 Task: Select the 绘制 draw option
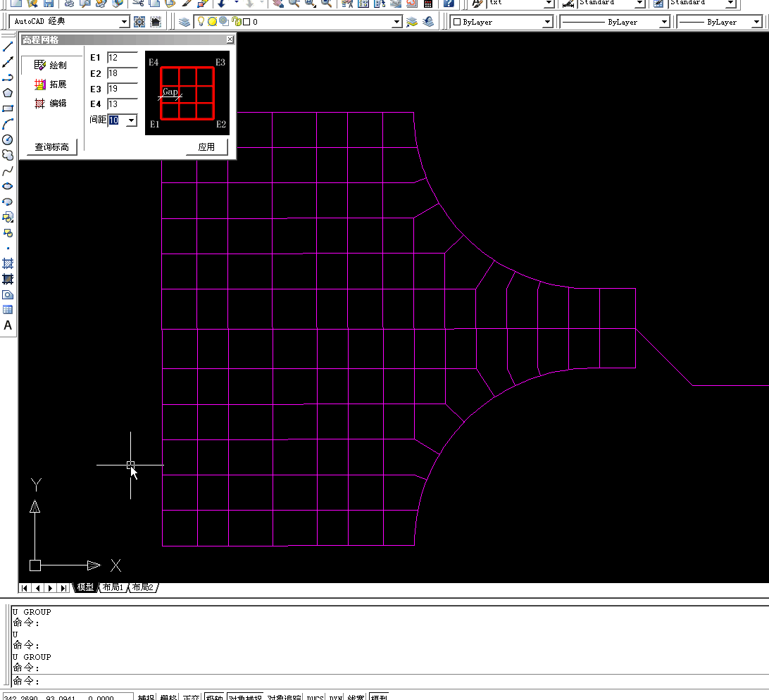51,65
